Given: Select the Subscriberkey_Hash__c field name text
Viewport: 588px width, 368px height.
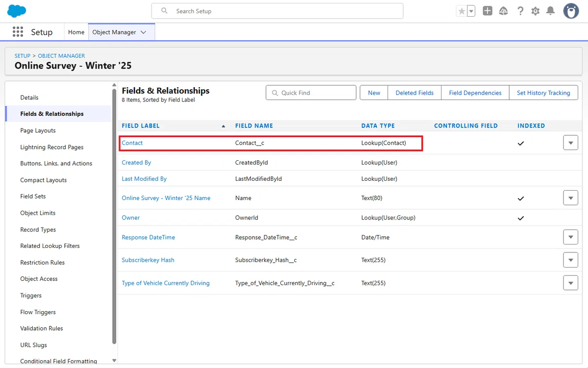Looking at the screenshot, I should tap(266, 260).
